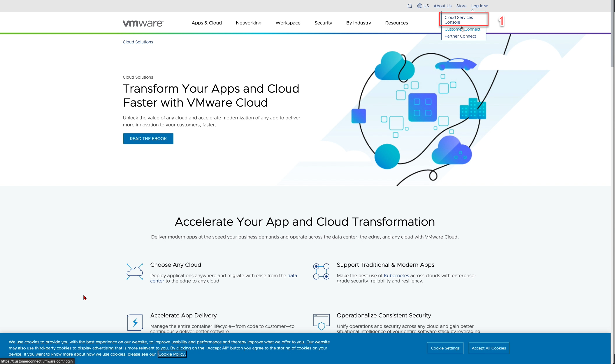Screen dimensions: 615x364
Task: Open the search magnifier icon
Action: [x=410, y=6]
